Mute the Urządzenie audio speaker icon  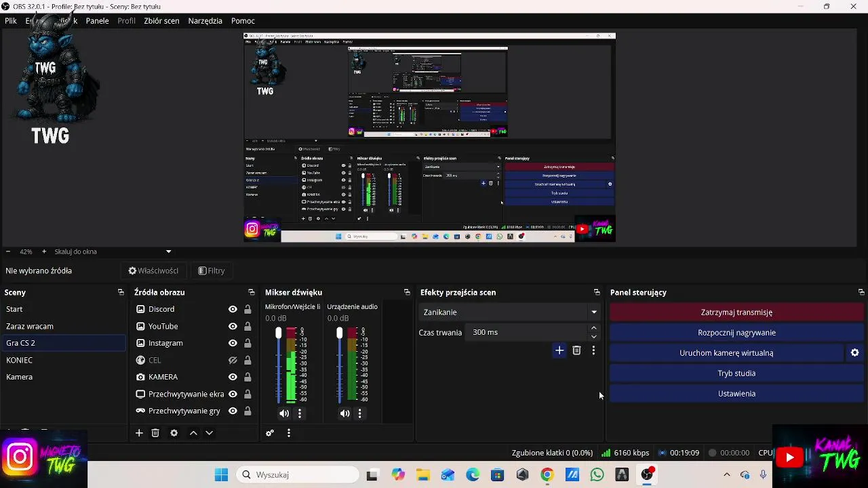pos(345,413)
